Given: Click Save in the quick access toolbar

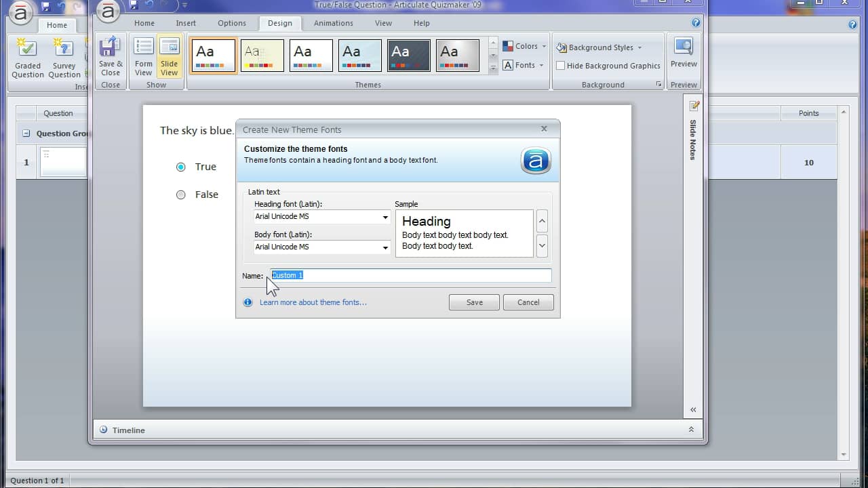Looking at the screenshot, I should (134, 5).
